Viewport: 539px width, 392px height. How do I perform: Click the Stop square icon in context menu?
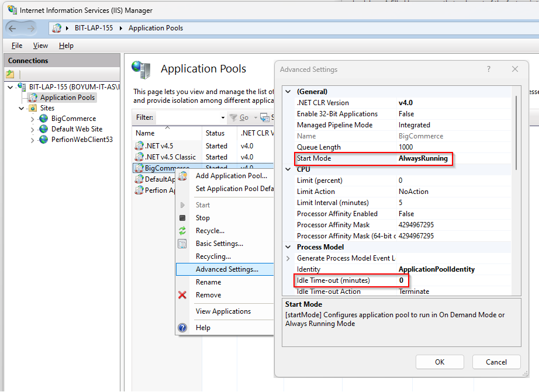pyautogui.click(x=182, y=218)
